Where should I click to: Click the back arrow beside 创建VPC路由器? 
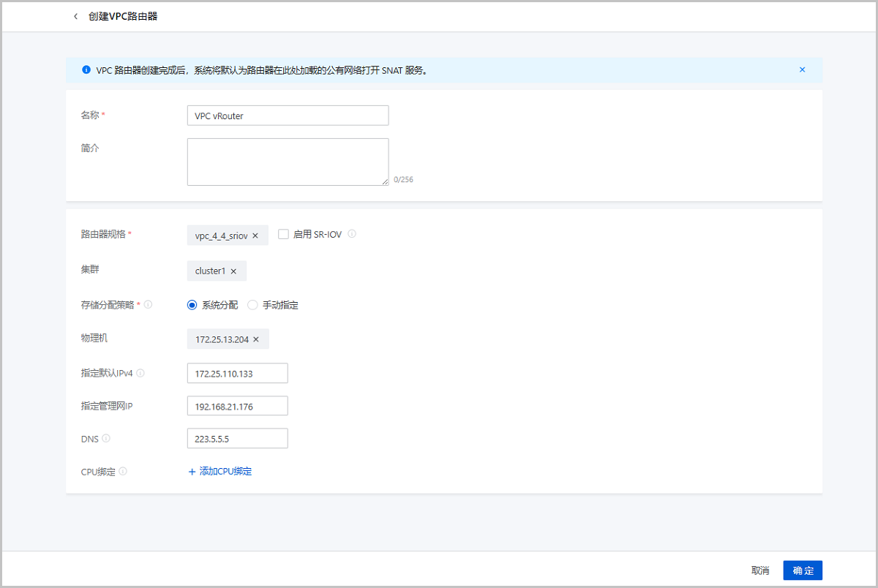[75, 16]
